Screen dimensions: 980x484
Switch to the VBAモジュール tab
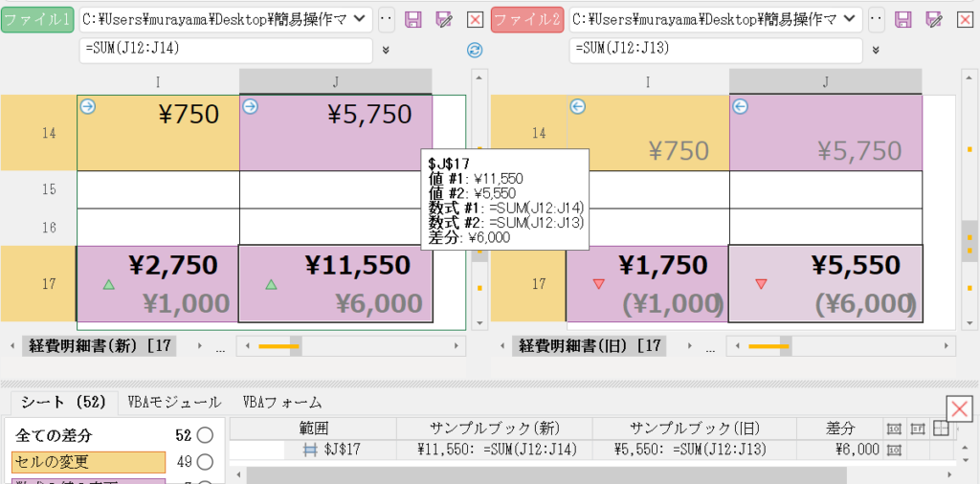(x=174, y=403)
